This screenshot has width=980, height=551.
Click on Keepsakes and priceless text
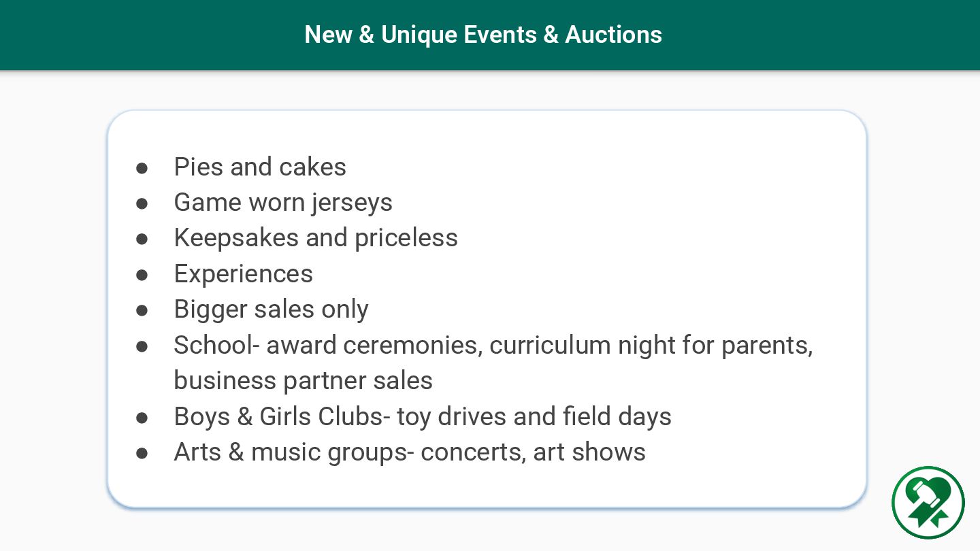click(x=316, y=238)
